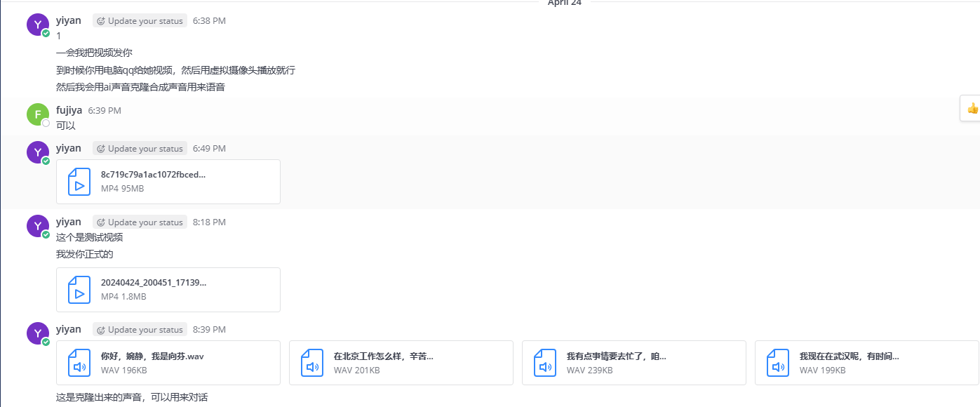980x407 pixels.
Task: Open the 8c719c79a1ac1072fbced file name
Action: (154, 175)
